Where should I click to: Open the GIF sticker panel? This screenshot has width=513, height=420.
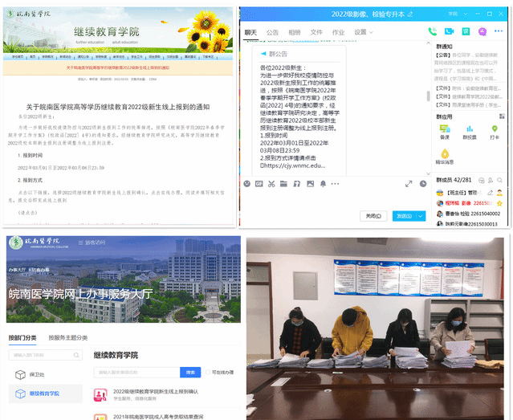tap(260, 184)
